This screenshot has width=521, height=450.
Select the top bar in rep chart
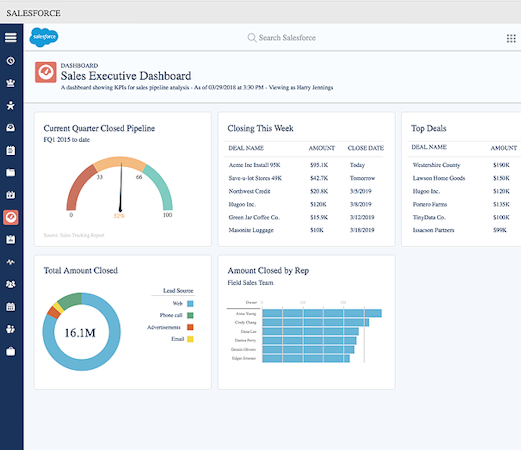click(322, 313)
